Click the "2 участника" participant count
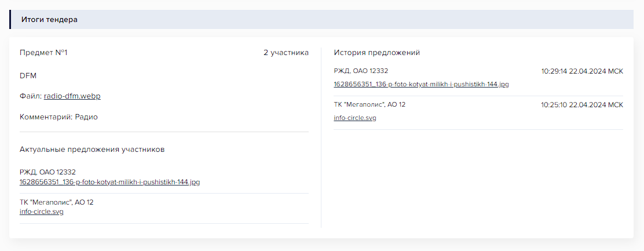This screenshot has height=251, width=644. click(286, 53)
